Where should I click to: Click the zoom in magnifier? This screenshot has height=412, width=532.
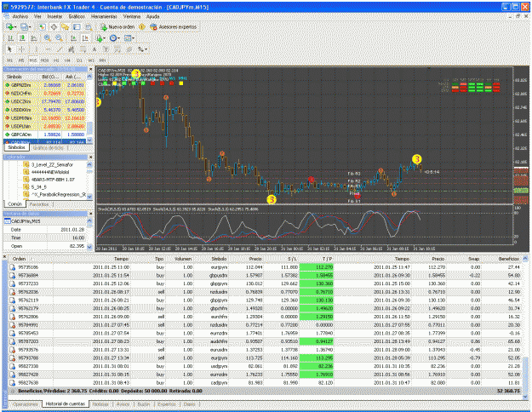coord(48,38)
